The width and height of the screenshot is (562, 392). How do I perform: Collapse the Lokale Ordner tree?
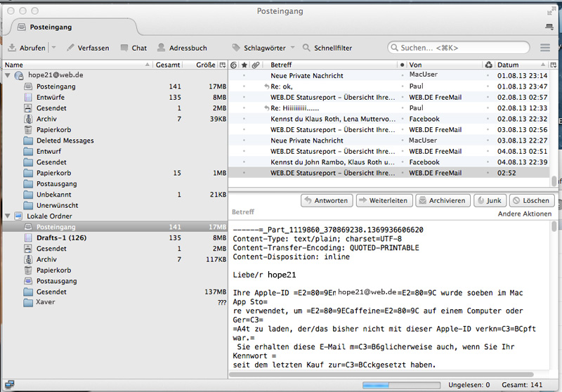pos(8,216)
